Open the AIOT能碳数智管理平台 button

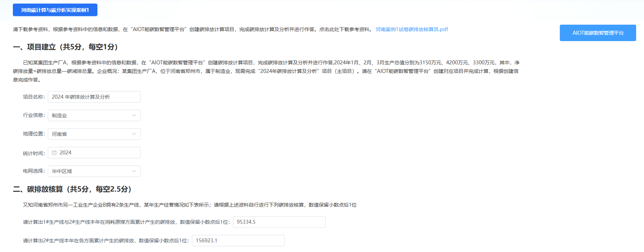(x=598, y=33)
